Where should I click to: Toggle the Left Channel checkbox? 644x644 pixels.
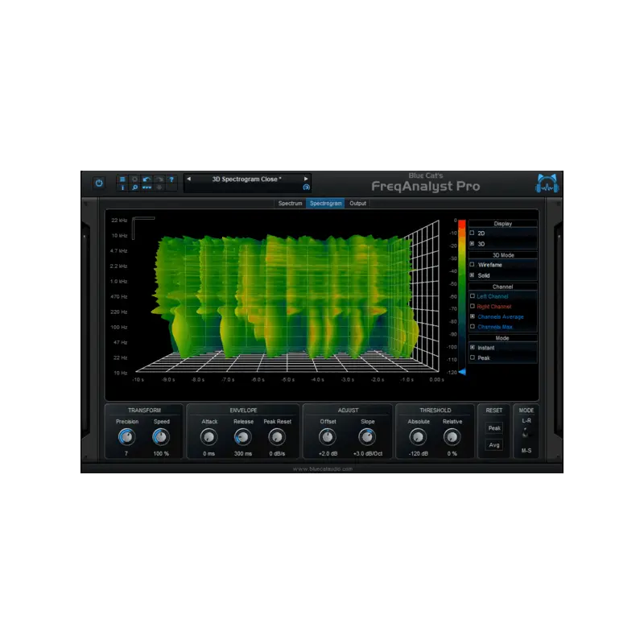pos(473,295)
